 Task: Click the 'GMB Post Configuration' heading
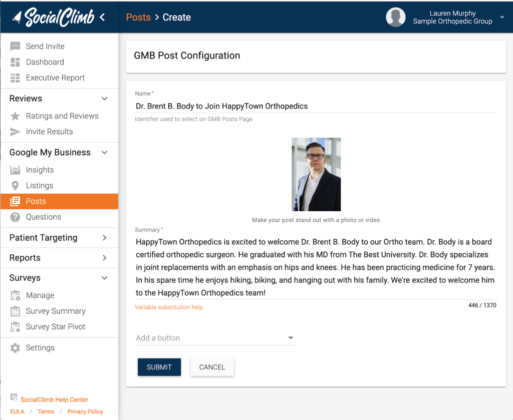tap(187, 56)
